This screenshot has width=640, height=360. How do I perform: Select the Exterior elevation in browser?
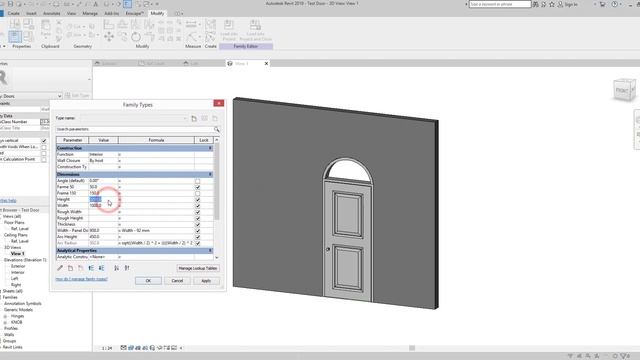(18, 266)
